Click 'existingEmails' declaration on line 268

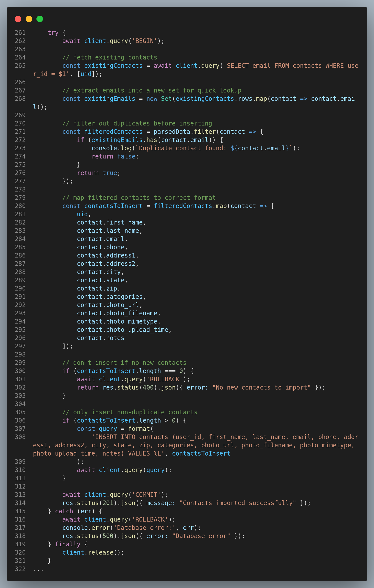click(110, 99)
